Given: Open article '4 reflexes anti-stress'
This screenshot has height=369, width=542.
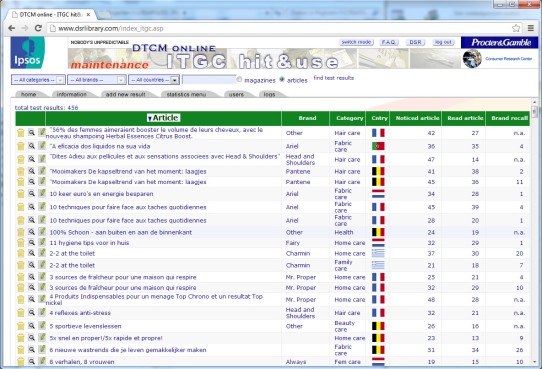Looking at the screenshot, I should pos(80,313).
